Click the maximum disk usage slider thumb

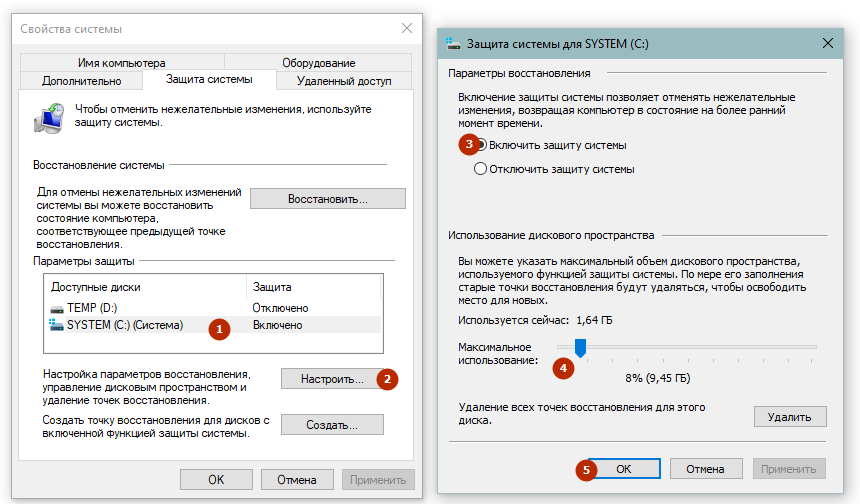click(x=579, y=347)
